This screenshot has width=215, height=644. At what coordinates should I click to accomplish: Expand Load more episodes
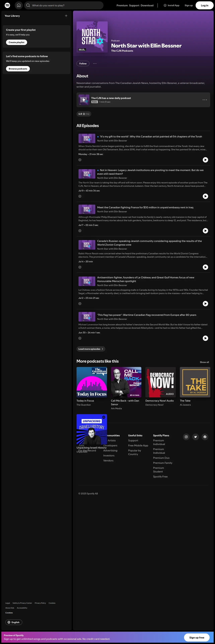pos(91,349)
